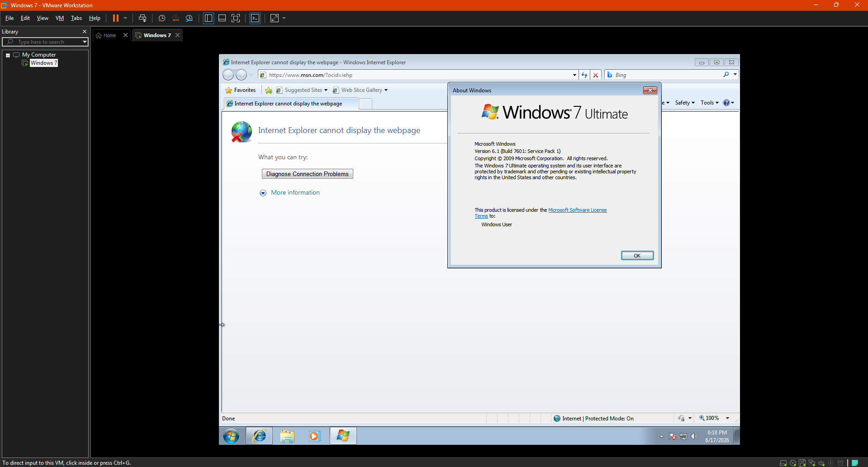Click the About Windows taskbar button
Image resolution: width=868 pixels, height=467 pixels.
pyautogui.click(x=343, y=436)
